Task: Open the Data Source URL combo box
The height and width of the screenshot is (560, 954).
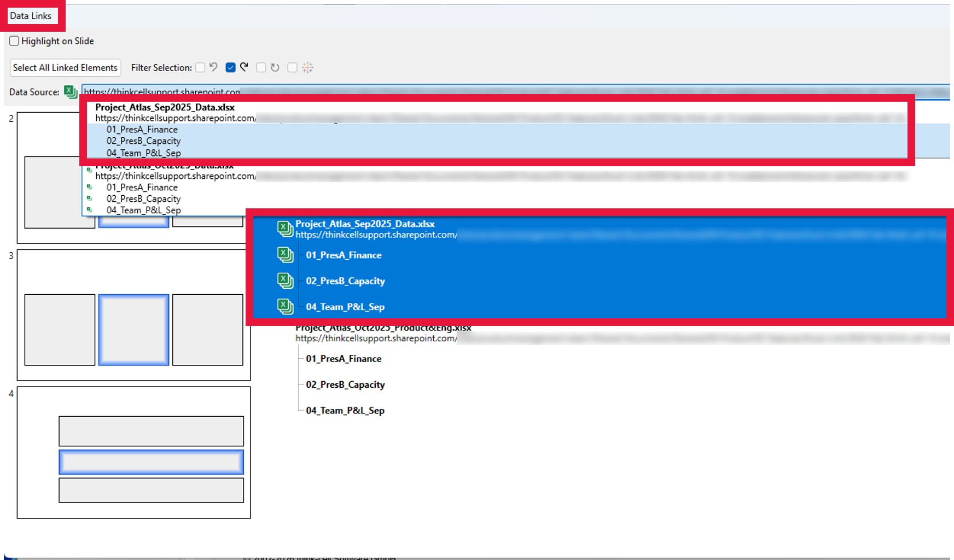Action: 514,91
